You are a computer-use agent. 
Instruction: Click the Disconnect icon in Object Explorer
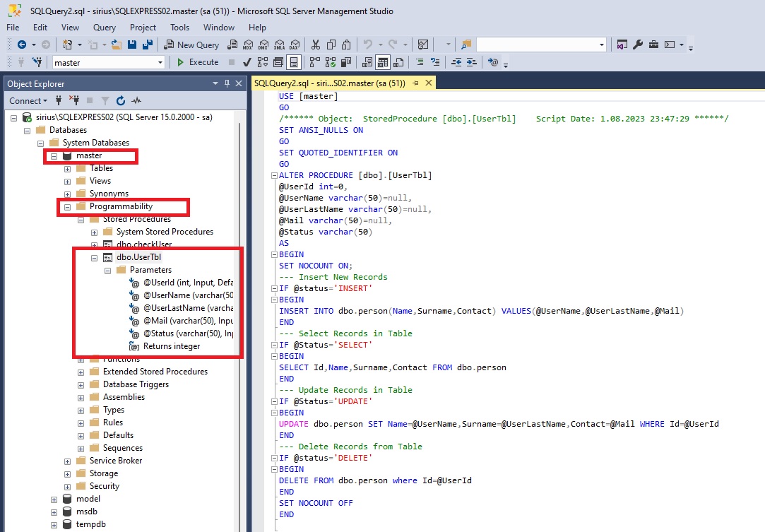(x=73, y=101)
